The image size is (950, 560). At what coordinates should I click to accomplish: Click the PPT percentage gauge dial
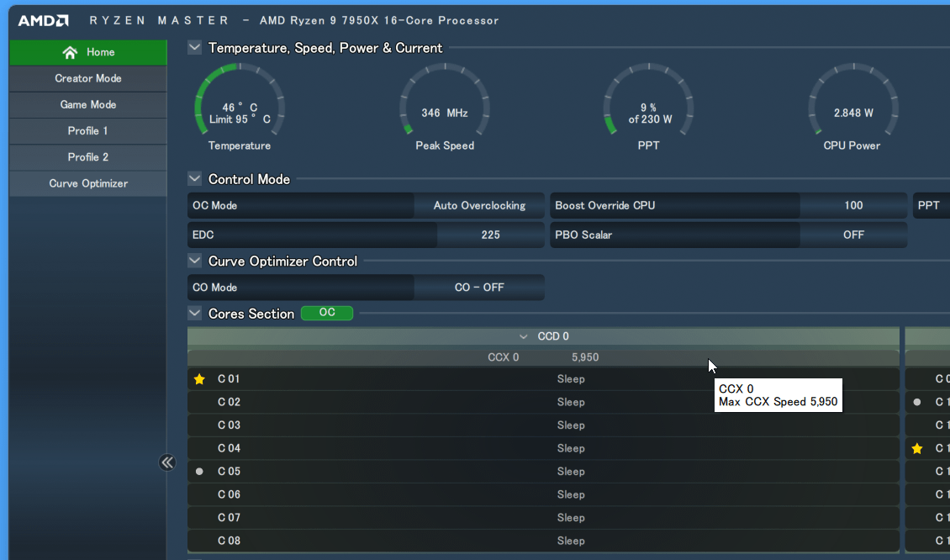649,100
